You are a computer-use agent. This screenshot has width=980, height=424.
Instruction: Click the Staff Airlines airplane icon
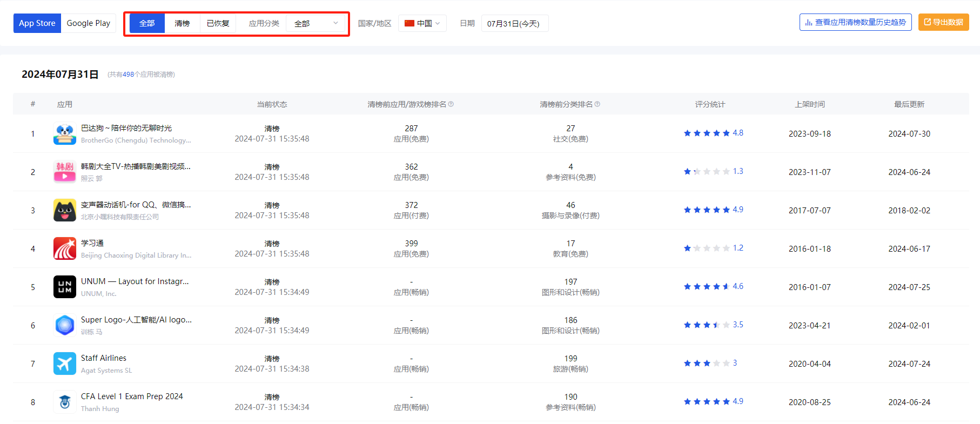coord(65,364)
